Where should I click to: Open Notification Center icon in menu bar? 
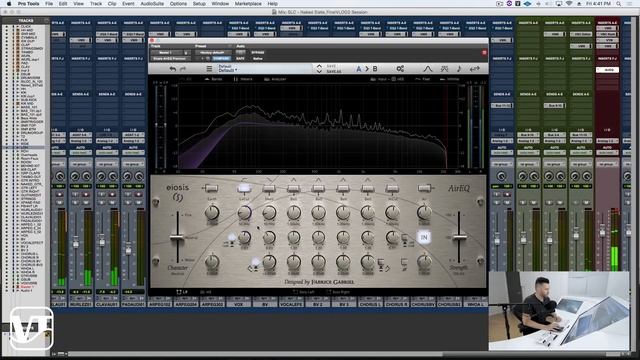click(631, 4)
